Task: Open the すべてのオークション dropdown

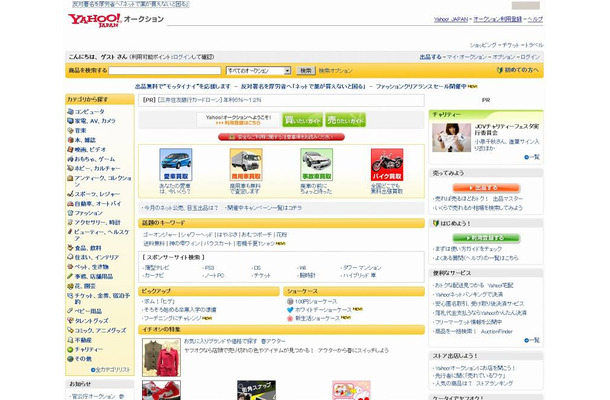Action: (258, 70)
